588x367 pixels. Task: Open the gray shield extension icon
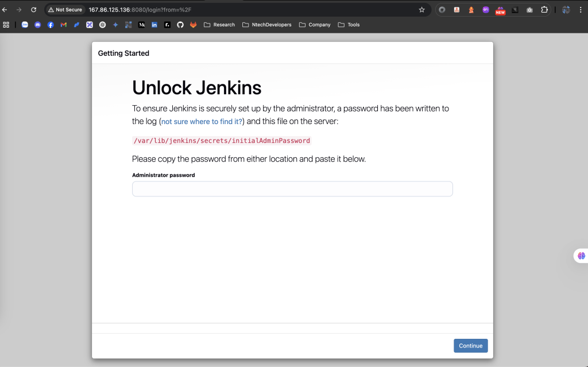pyautogui.click(x=442, y=10)
